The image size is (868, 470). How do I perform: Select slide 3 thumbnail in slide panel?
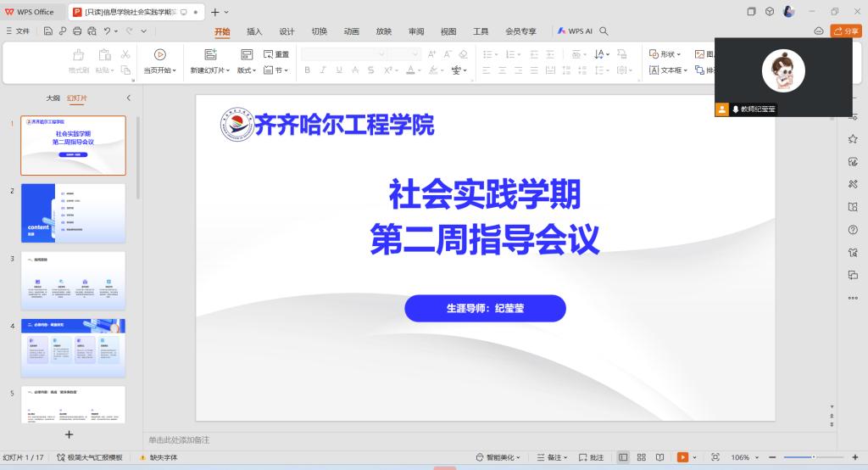point(73,280)
